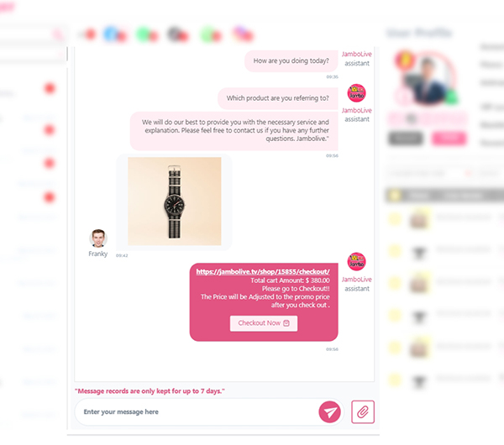Screen dimensions: 504x445
Task: Click the user profile picture
Action: coord(428,79)
